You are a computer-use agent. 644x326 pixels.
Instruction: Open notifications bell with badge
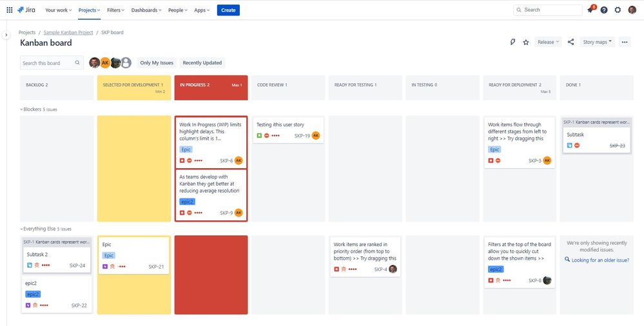point(590,10)
